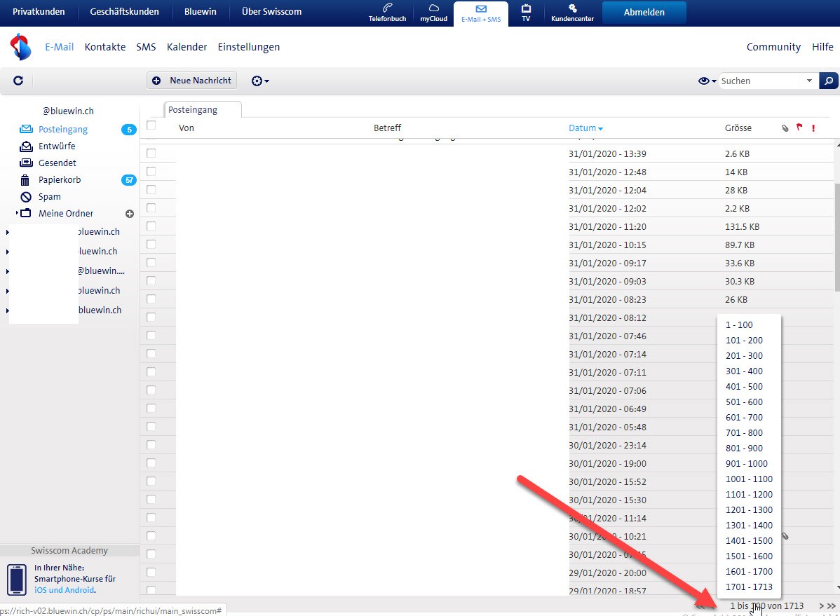Check the 31/01/2020 13:39 message checkbox
Image resolution: width=840 pixels, height=616 pixels.
(x=151, y=153)
